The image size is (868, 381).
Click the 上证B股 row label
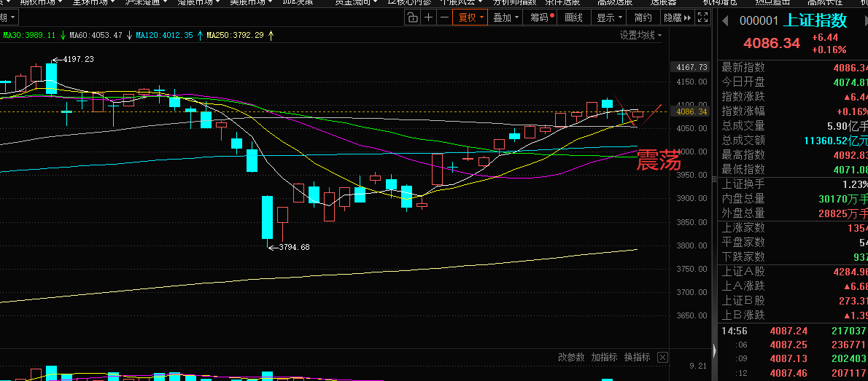point(743,301)
